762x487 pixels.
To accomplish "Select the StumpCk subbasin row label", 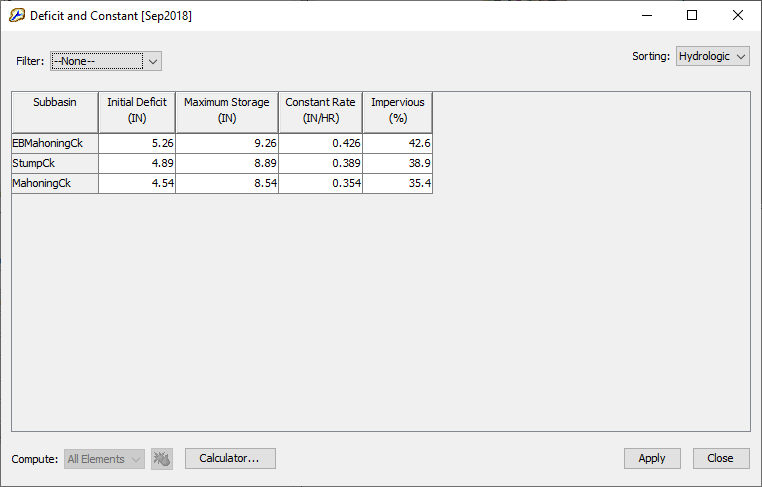I will [55, 163].
